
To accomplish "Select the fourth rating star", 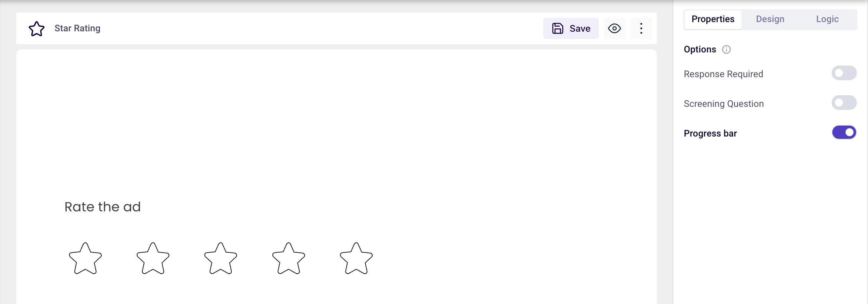I will click(x=288, y=258).
